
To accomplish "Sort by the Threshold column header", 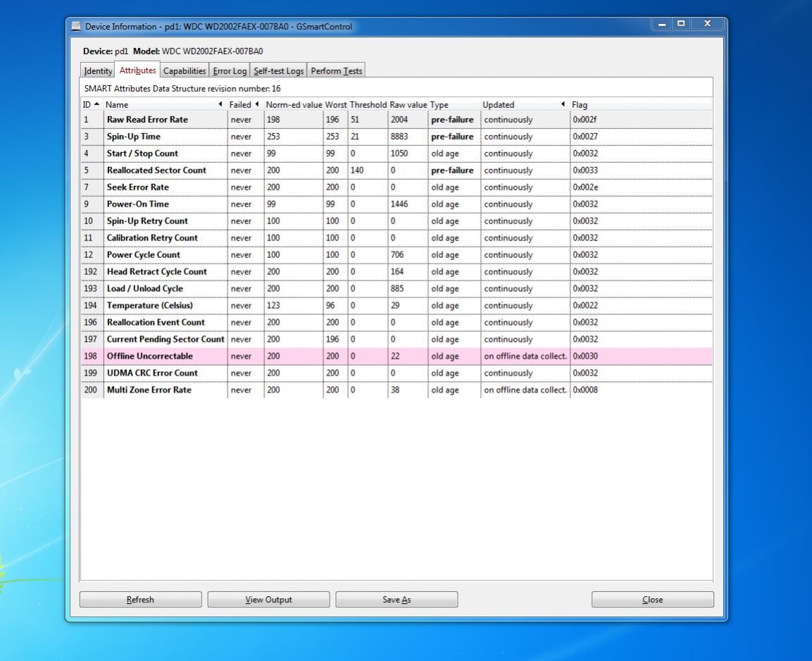I will point(368,104).
